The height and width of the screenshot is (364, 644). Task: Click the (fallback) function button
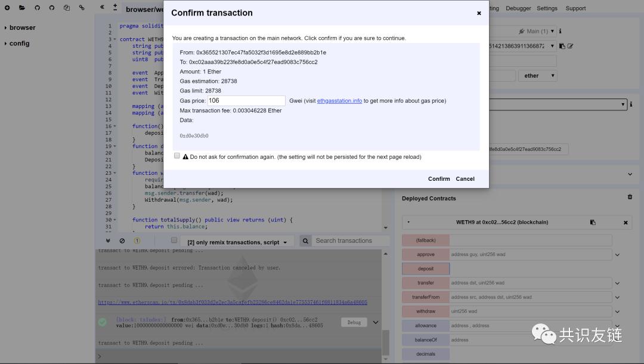tap(426, 240)
